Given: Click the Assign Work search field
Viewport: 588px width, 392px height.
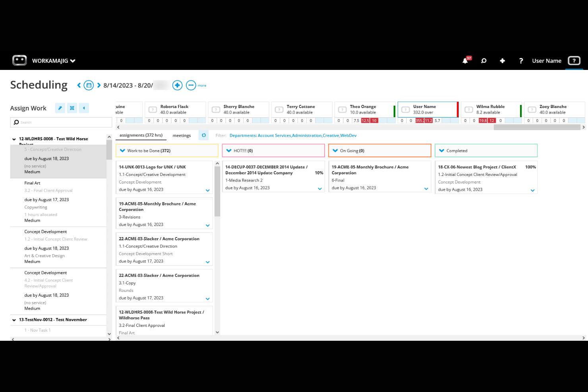Looking at the screenshot, I should [61, 122].
